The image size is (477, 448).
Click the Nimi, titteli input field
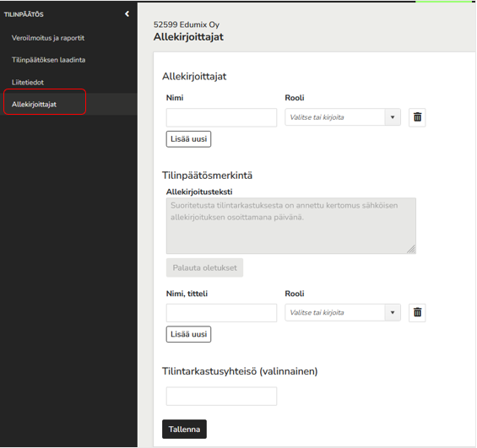click(221, 313)
